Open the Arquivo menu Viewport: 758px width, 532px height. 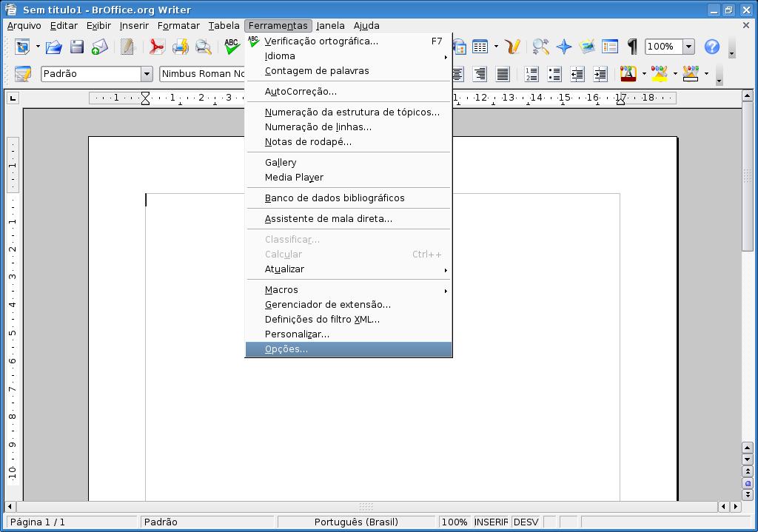coord(24,26)
